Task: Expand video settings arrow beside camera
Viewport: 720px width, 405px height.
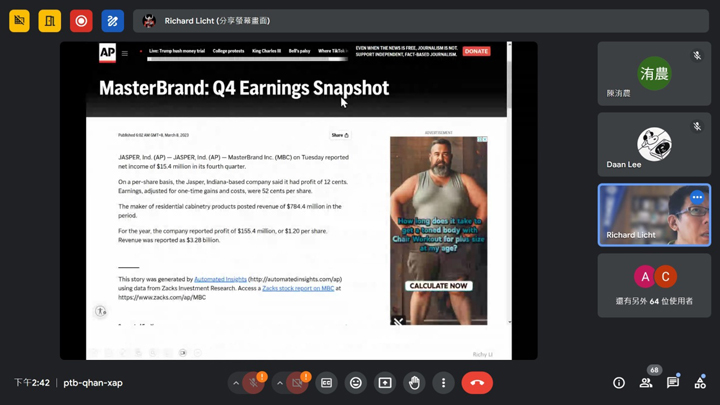Action: pos(280,383)
